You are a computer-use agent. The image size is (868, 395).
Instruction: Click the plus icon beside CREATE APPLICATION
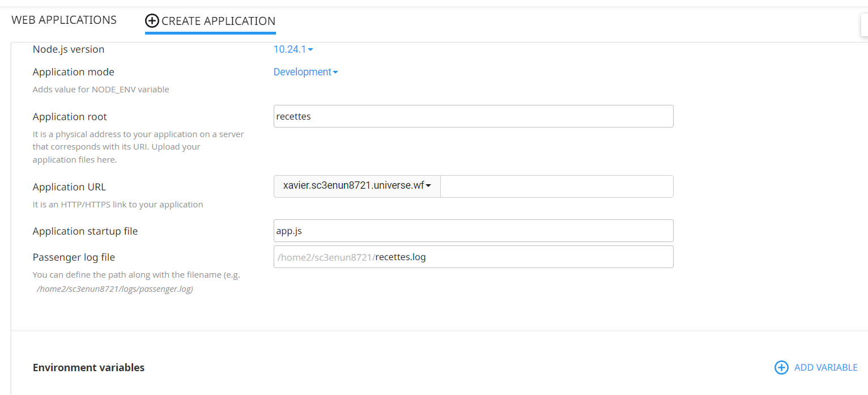click(x=152, y=21)
